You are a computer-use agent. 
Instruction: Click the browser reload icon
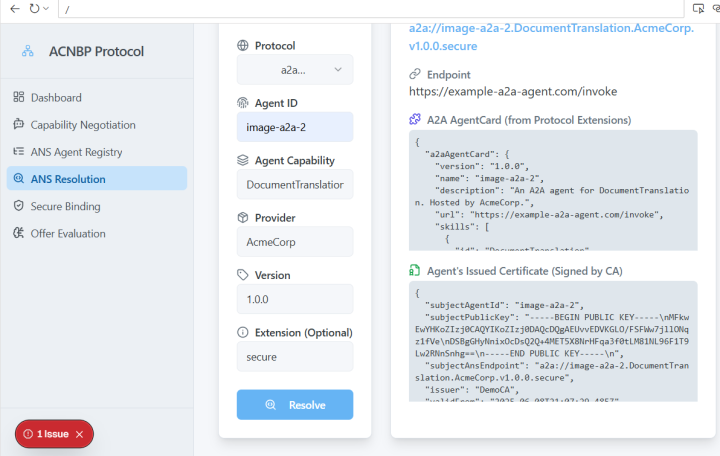click(35, 8)
